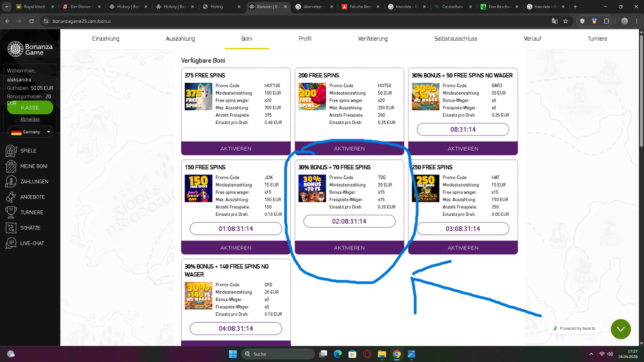Activate the 30% Bonus + 70 Free Spins offer
The image size is (644, 362).
pyautogui.click(x=349, y=248)
